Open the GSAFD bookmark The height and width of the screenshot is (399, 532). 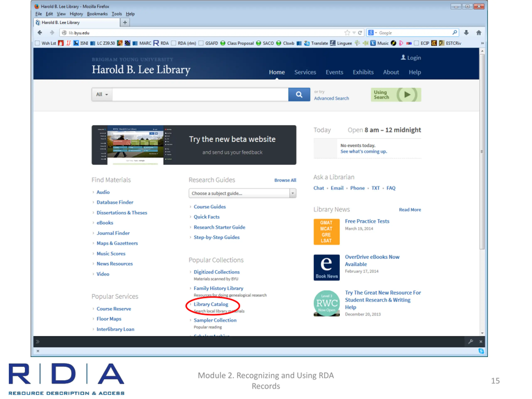click(208, 43)
